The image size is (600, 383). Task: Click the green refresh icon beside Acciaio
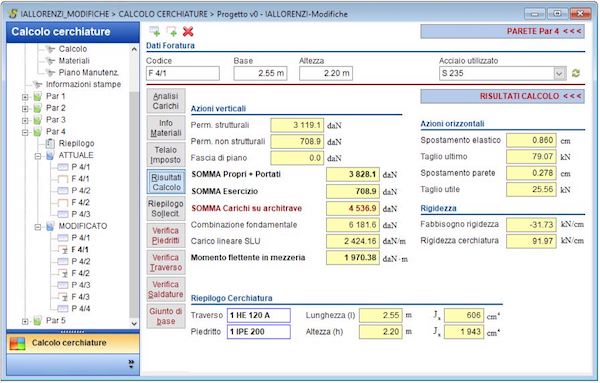tap(576, 73)
